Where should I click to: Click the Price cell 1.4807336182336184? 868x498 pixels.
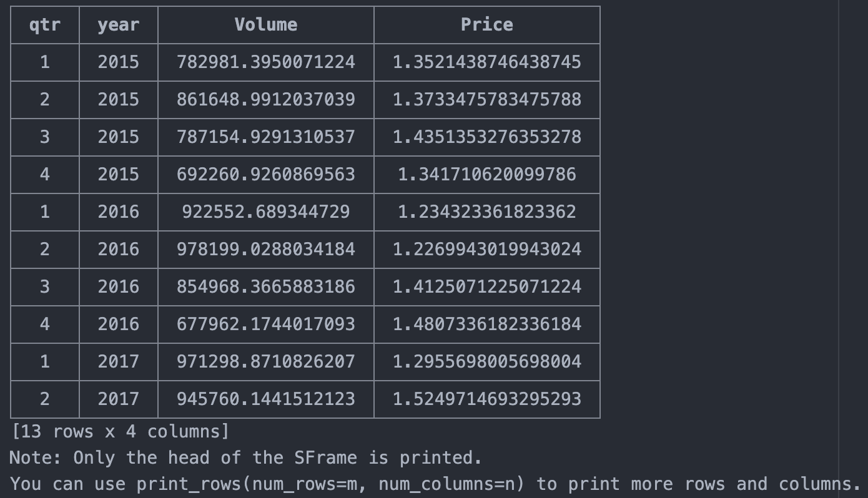(x=486, y=325)
